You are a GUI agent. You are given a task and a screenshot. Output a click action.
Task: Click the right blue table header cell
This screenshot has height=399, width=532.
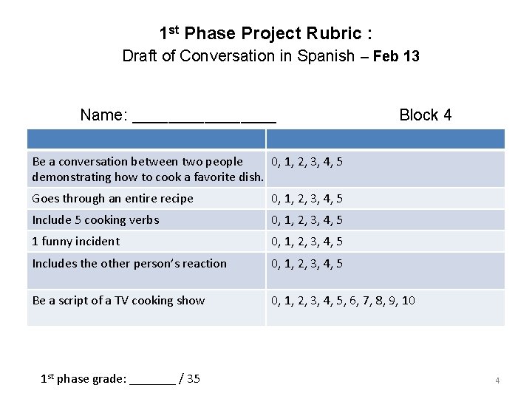click(x=385, y=139)
